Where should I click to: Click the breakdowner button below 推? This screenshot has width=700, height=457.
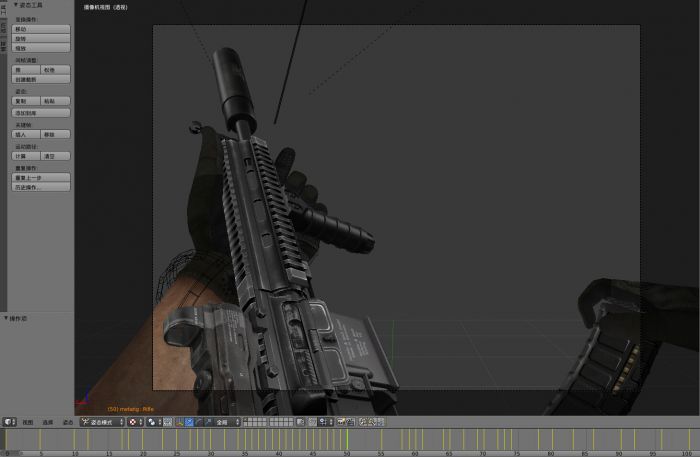pos(41,79)
